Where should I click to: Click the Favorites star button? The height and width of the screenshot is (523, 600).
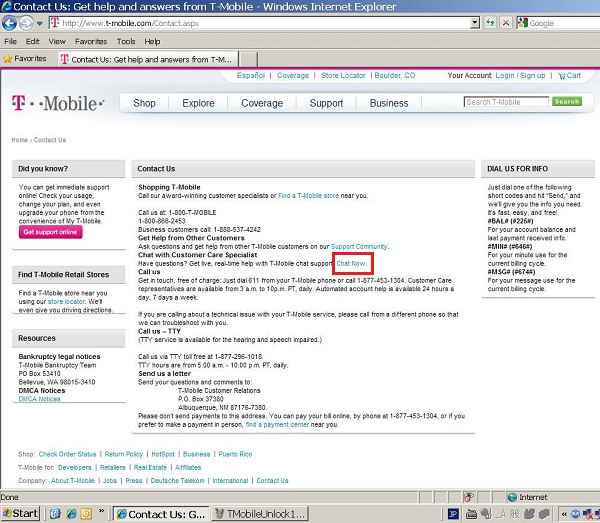(x=25, y=59)
